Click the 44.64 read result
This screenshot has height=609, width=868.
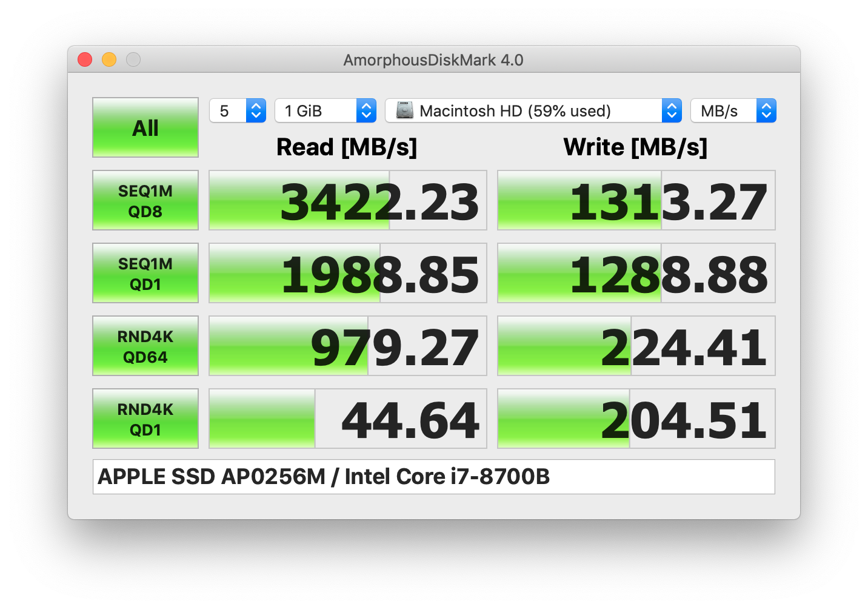click(348, 419)
